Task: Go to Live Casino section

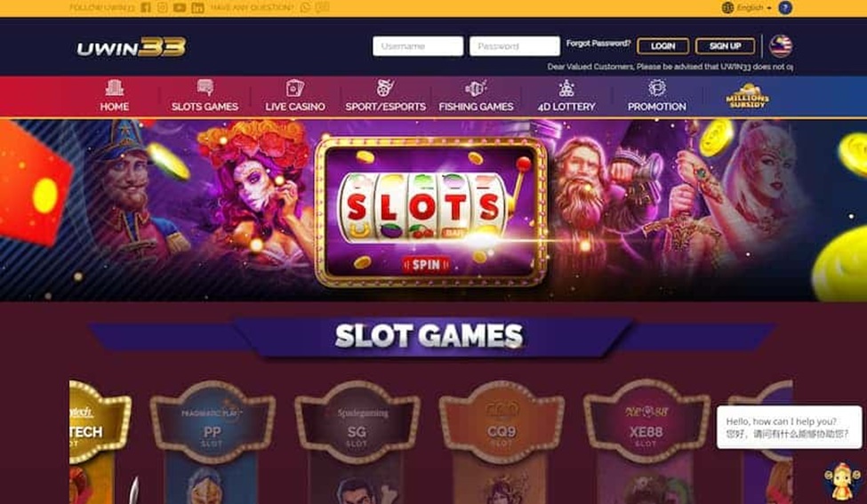Action: pos(295,96)
